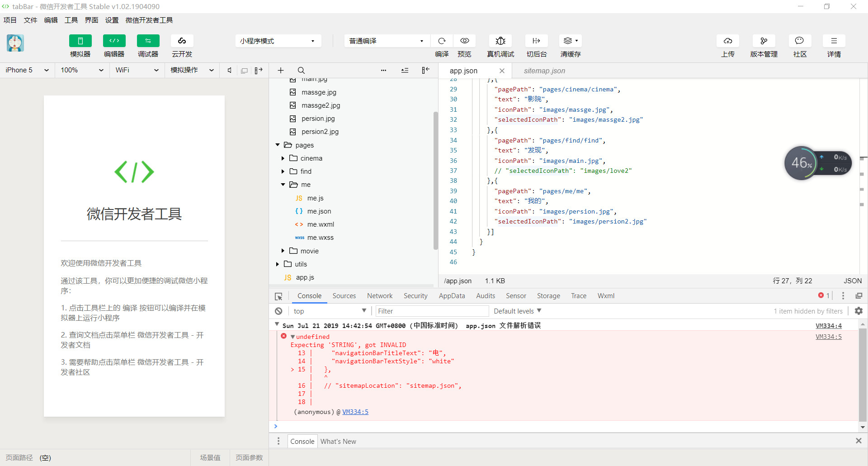Expand the find folder
This screenshot has height=466, width=868.
coord(283,171)
